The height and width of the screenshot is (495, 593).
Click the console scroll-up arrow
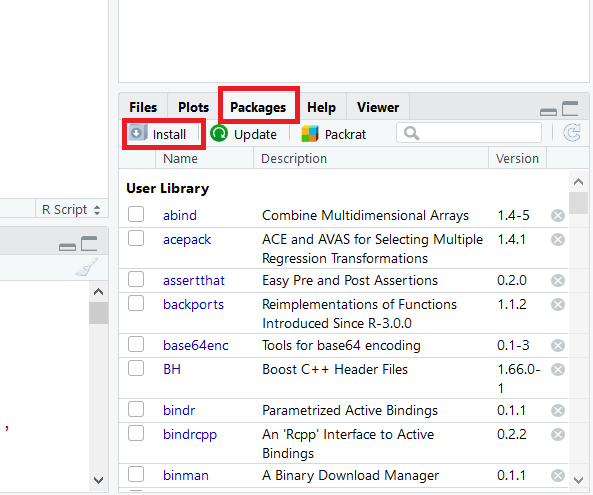click(x=98, y=292)
